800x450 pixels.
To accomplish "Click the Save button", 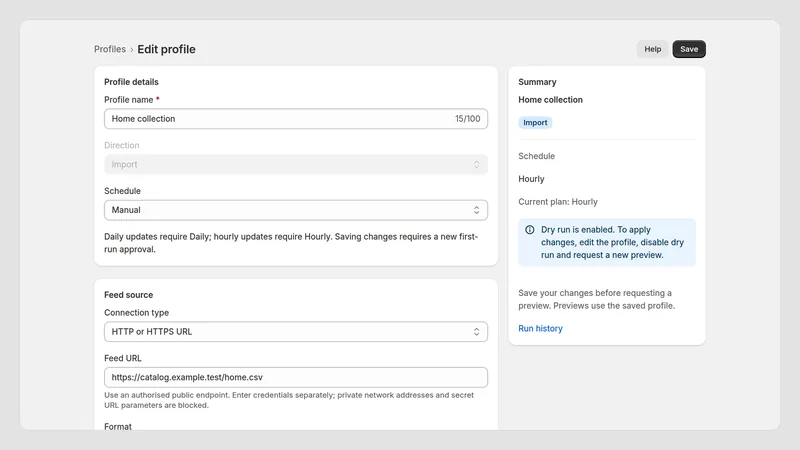I will coord(689,49).
